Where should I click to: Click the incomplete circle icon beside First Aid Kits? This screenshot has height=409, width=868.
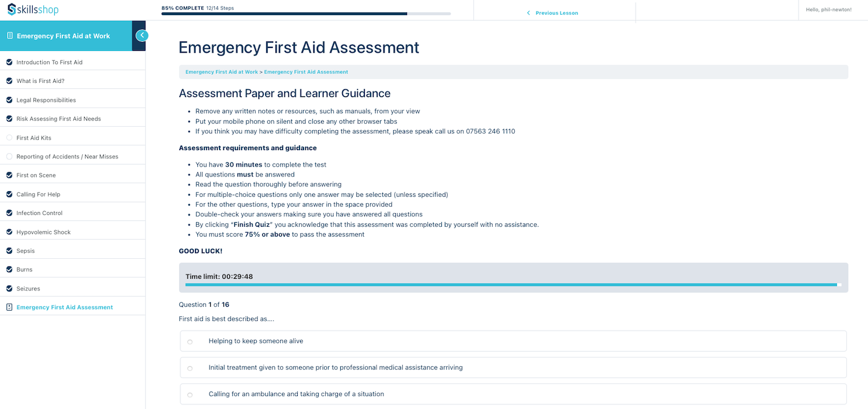[9, 138]
